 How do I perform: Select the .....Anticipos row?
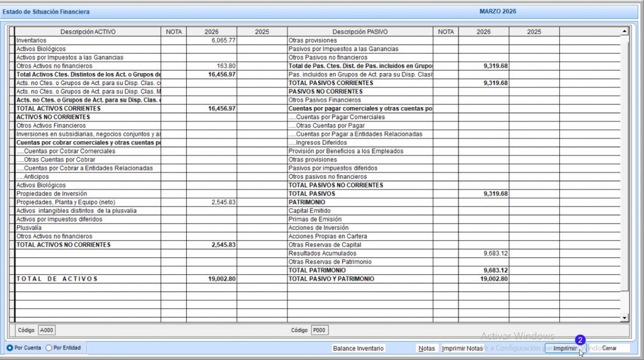coord(88,177)
